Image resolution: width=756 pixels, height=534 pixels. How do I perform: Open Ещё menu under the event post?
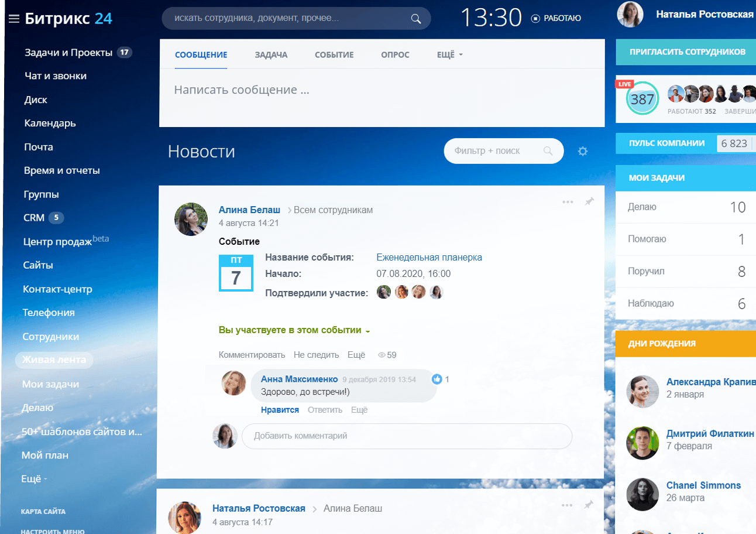point(356,355)
